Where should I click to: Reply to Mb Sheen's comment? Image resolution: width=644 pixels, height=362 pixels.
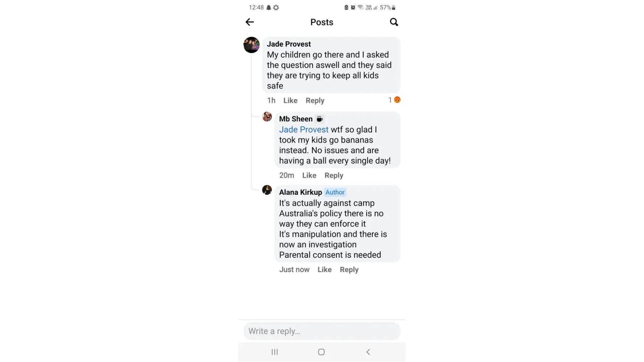pyautogui.click(x=334, y=176)
